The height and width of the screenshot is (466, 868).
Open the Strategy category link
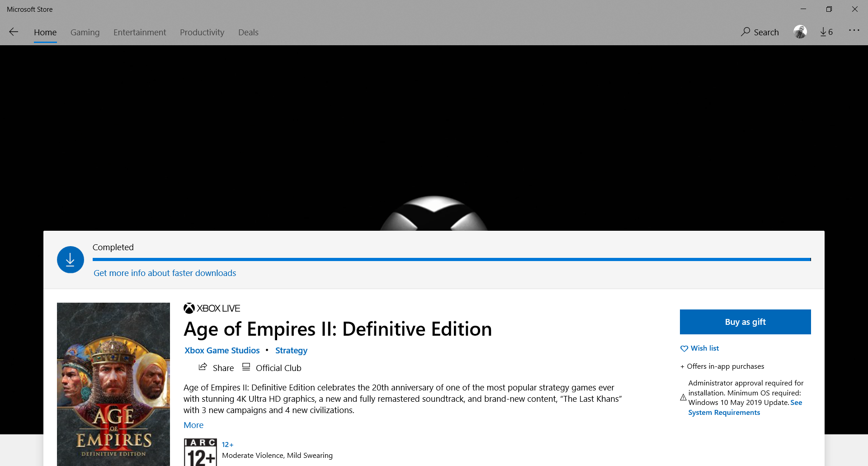click(291, 350)
